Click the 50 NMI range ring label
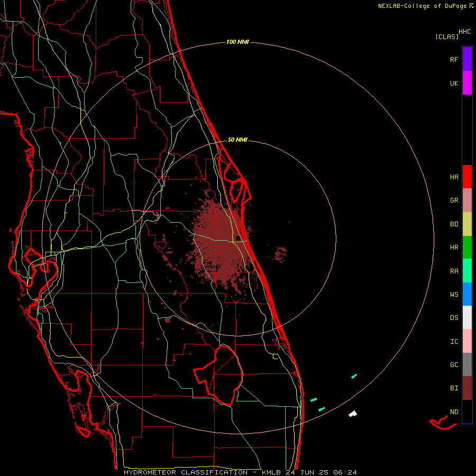 click(x=237, y=140)
